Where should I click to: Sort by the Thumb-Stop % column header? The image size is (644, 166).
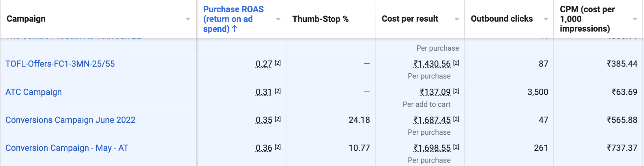(x=320, y=19)
